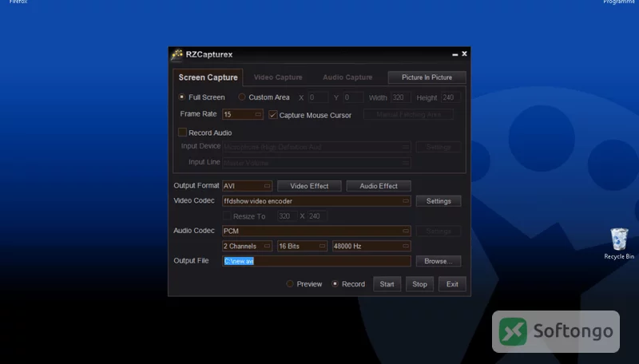Switch to the Video Capture tab
Screen dimensions: 639x364
tap(278, 77)
